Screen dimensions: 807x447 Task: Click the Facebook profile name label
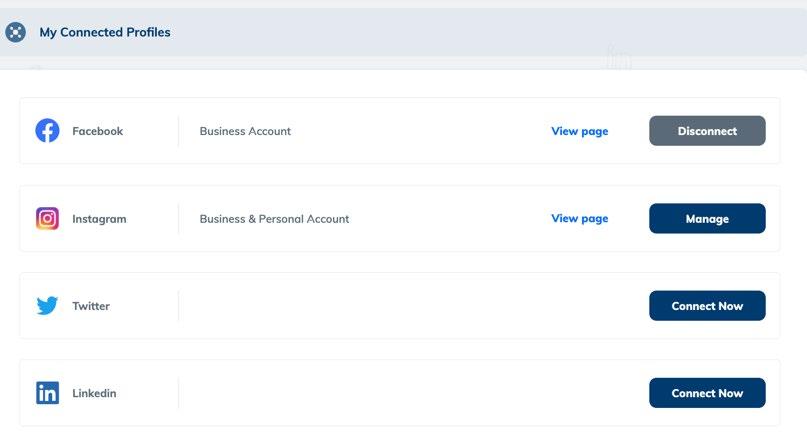(x=97, y=131)
